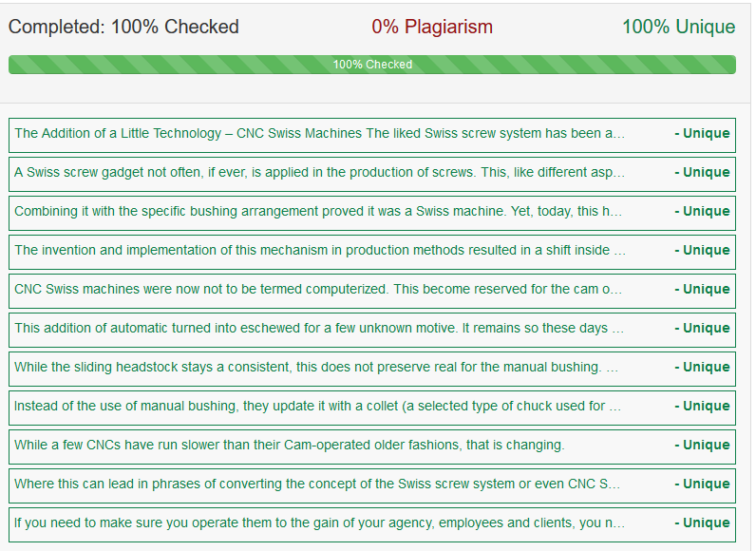Open the sentence "While a few CNCs have run slower"
Screen dimensions: 756x551
(290, 446)
